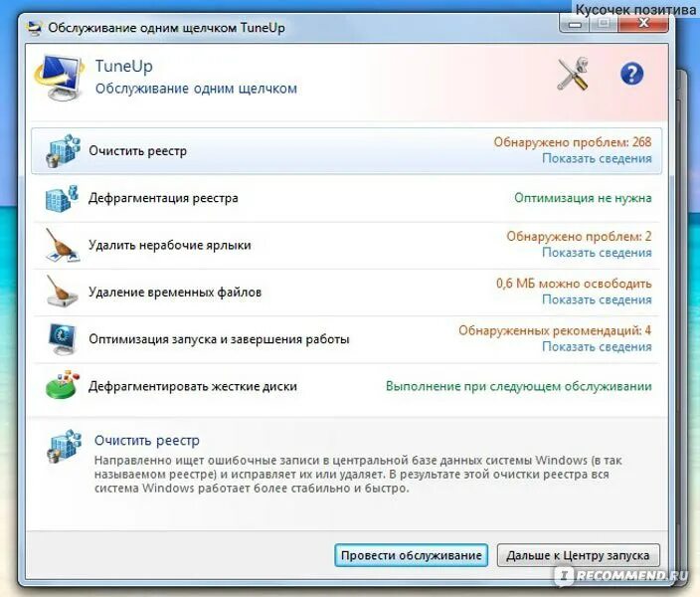The height and width of the screenshot is (597, 700).
Task: Click the broom icon for Удалить нерабочие ярлыки
Action: [62, 245]
